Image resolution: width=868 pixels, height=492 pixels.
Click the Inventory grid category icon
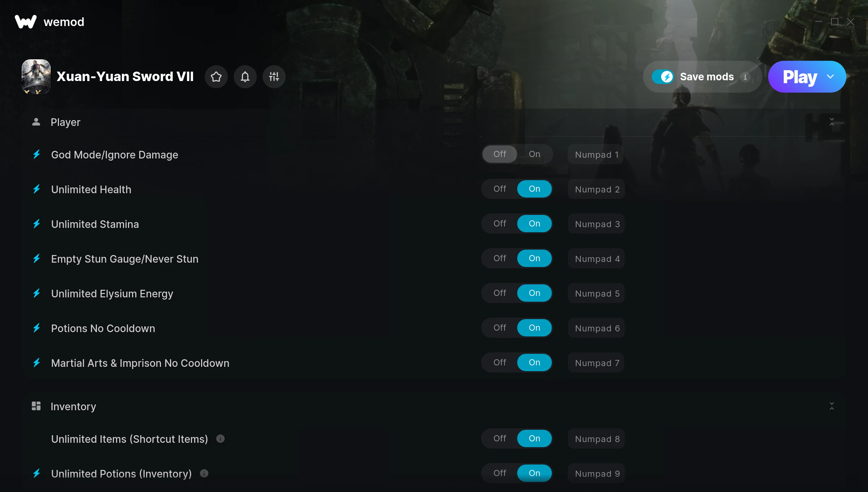pos(36,406)
